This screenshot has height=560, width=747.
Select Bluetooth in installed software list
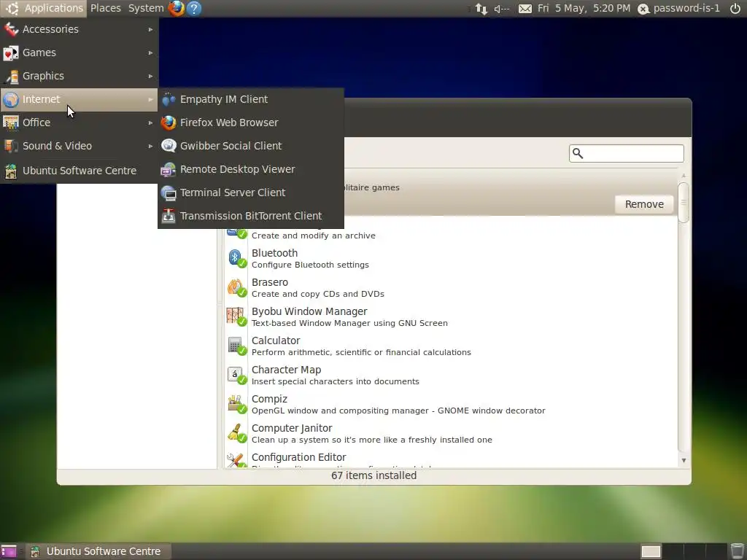(451, 259)
